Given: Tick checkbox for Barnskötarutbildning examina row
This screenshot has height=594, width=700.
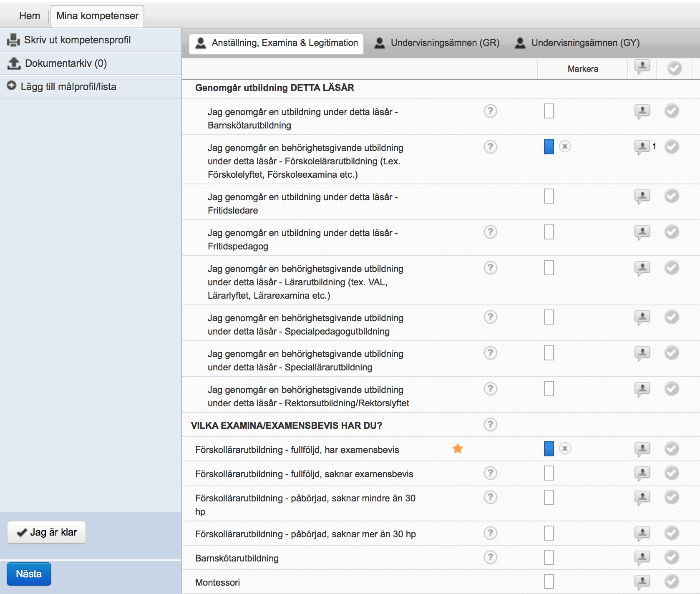Looking at the screenshot, I should tap(549, 557).
